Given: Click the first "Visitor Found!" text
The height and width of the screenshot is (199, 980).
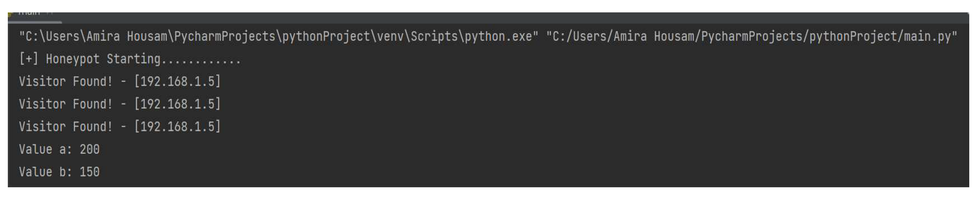Looking at the screenshot, I should coord(66,81).
